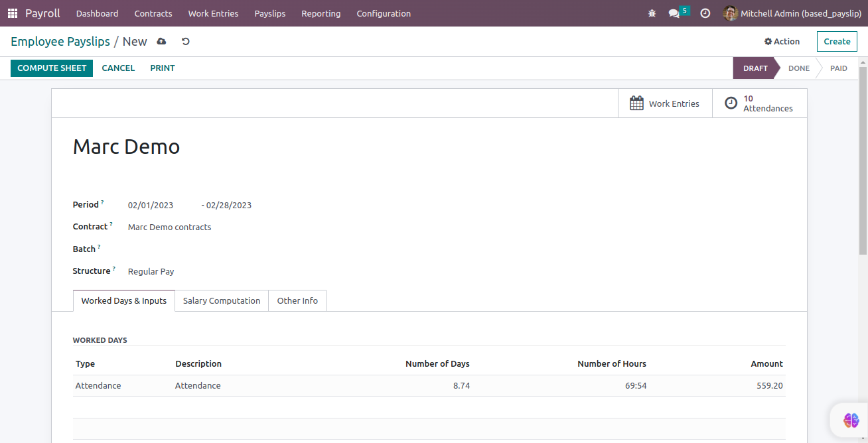This screenshot has height=443, width=868.
Task: Open the debug bug icon
Action: (652, 13)
